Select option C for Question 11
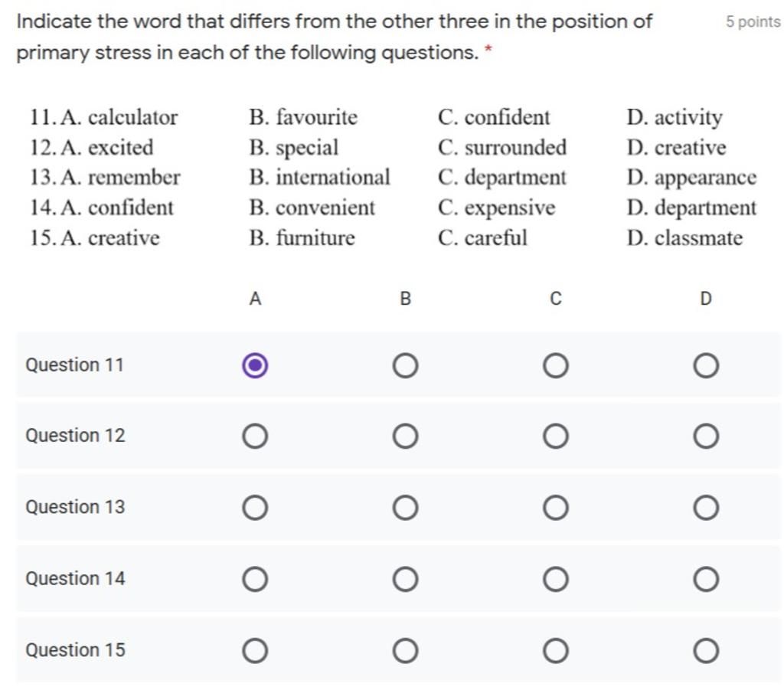 [556, 365]
